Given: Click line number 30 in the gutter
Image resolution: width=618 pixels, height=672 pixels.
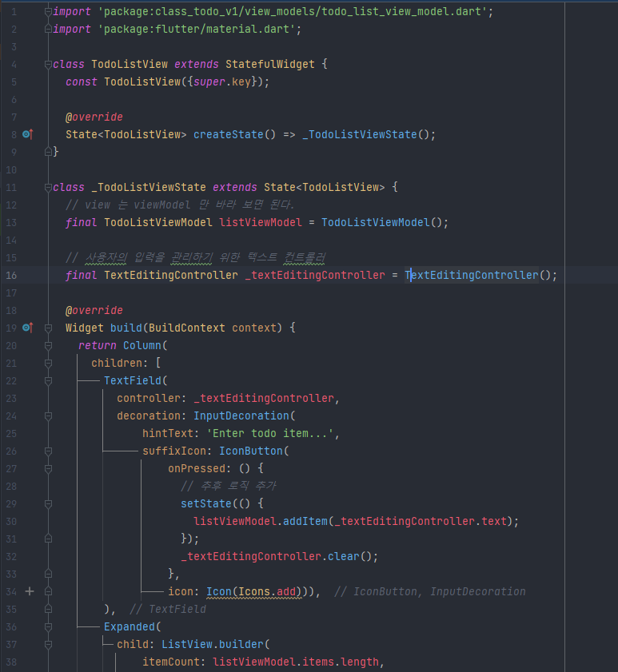Looking at the screenshot, I should tap(11, 521).
